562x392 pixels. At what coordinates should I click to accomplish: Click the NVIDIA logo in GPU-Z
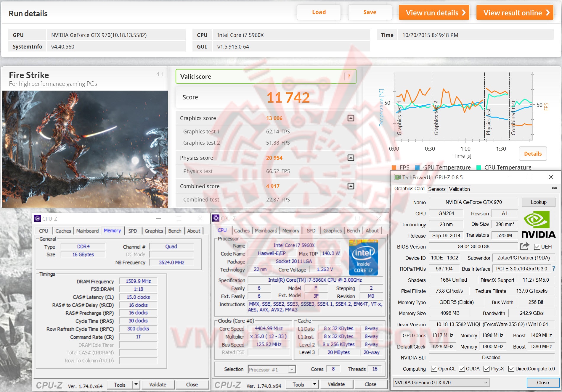(538, 224)
